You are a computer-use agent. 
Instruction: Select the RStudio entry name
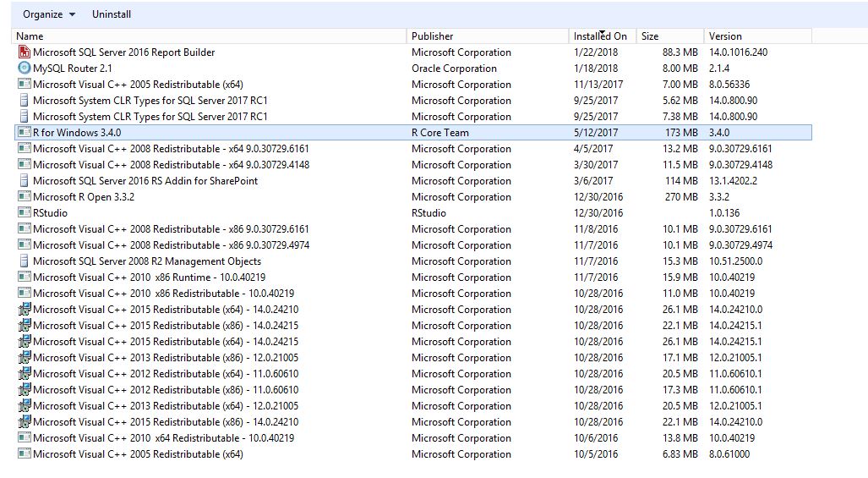(51, 212)
